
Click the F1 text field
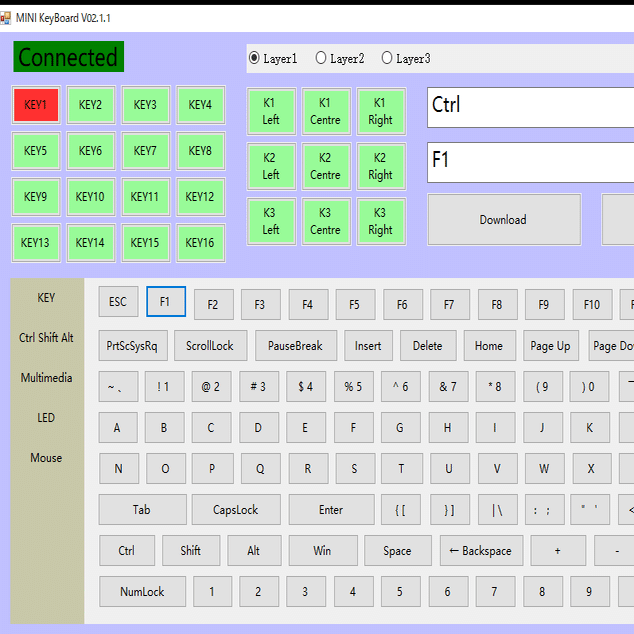(530, 162)
